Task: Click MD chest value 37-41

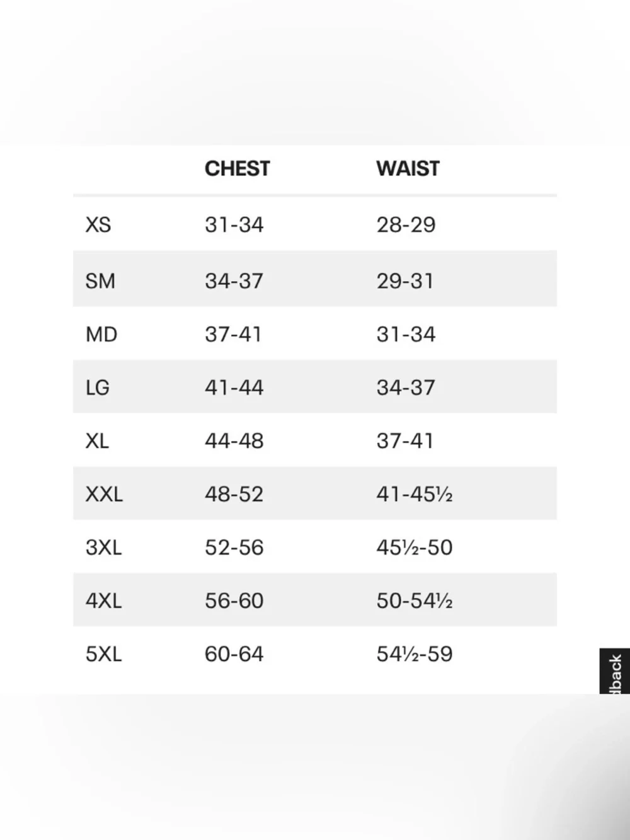Action: (233, 334)
